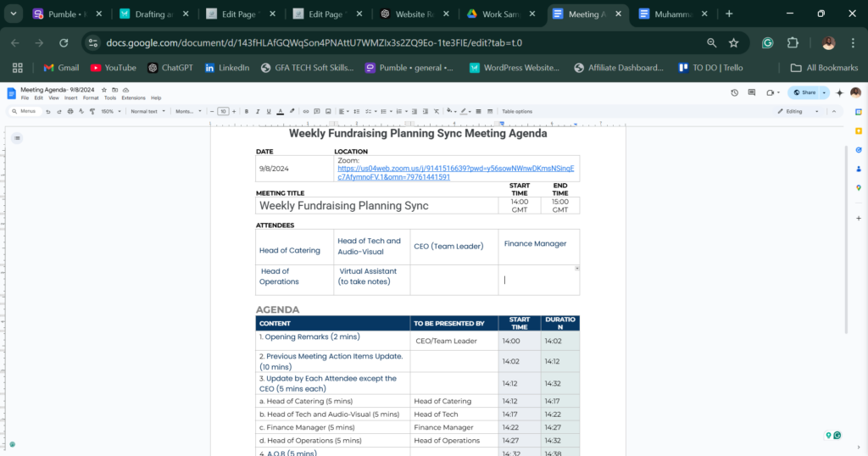Open the text color picker
This screenshot has height=456, width=868.
tap(281, 111)
